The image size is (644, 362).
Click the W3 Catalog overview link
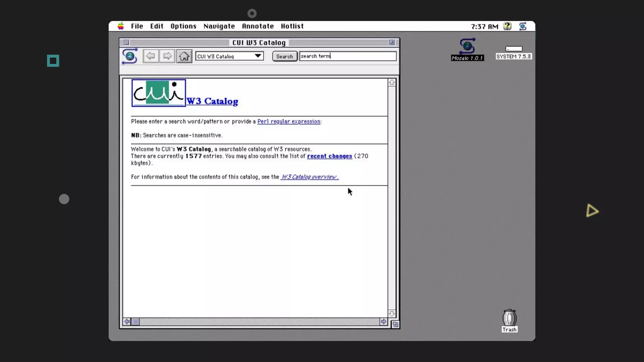(309, 177)
